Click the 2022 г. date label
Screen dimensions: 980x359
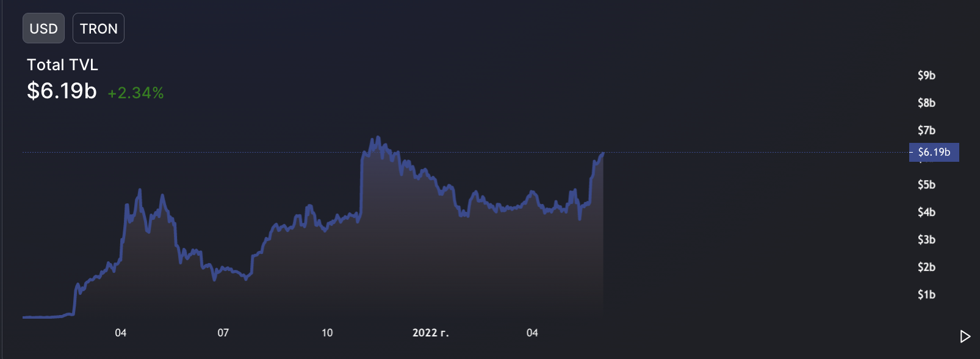(430, 333)
